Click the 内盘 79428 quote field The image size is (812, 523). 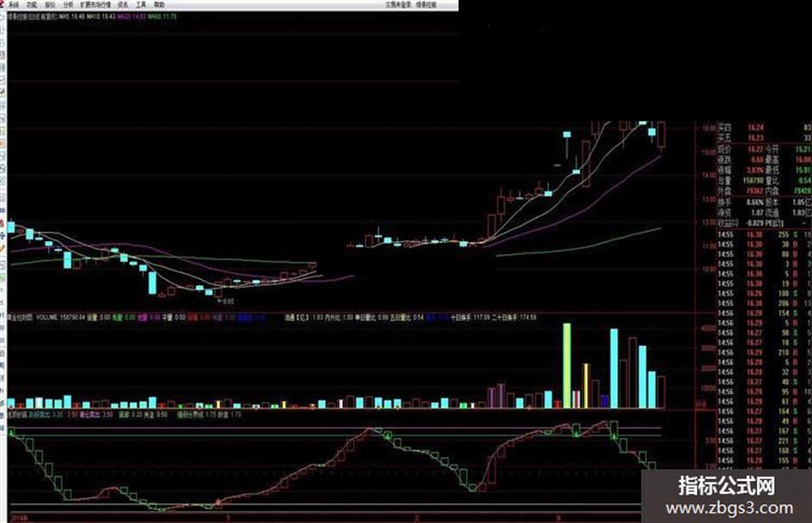788,191
